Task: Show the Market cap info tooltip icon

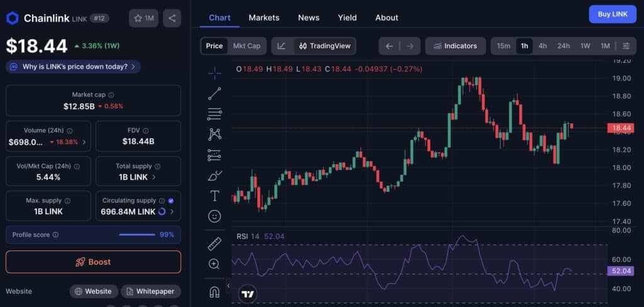Action: tap(111, 95)
